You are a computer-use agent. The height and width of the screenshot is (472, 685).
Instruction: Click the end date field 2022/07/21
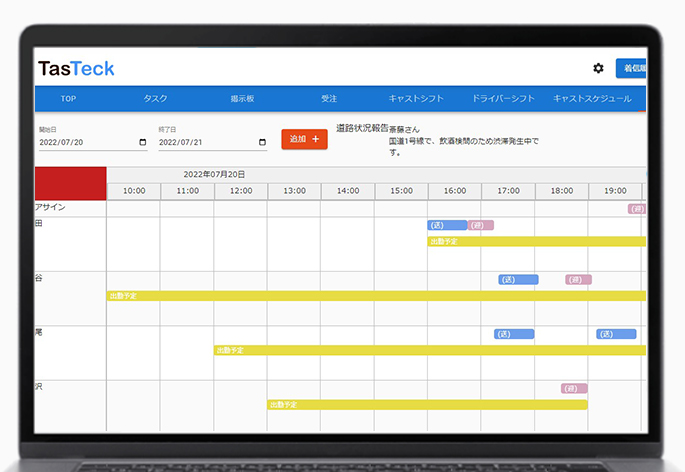pyautogui.click(x=213, y=142)
